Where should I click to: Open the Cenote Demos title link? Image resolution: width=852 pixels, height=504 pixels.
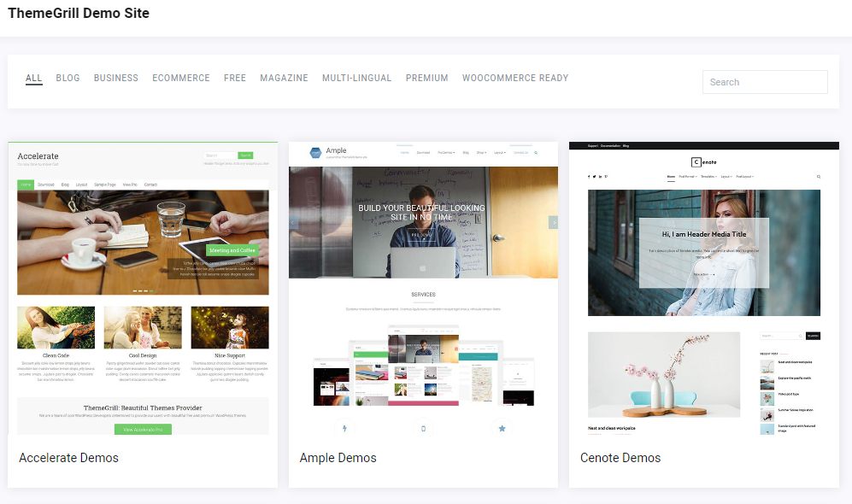620,458
